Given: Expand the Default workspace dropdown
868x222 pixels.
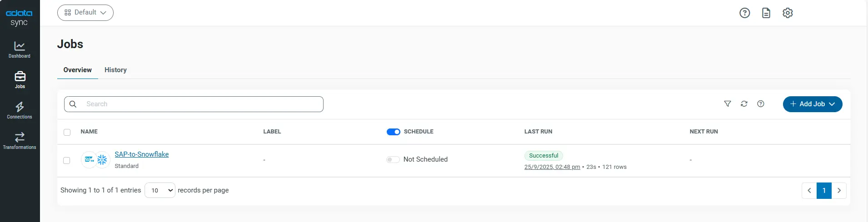Looking at the screenshot, I should (85, 13).
